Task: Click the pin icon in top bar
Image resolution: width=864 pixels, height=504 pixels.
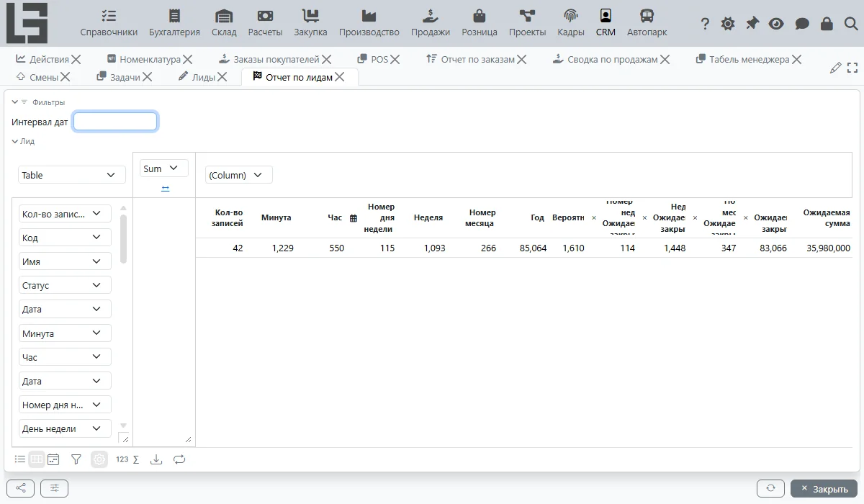Action: click(x=752, y=24)
